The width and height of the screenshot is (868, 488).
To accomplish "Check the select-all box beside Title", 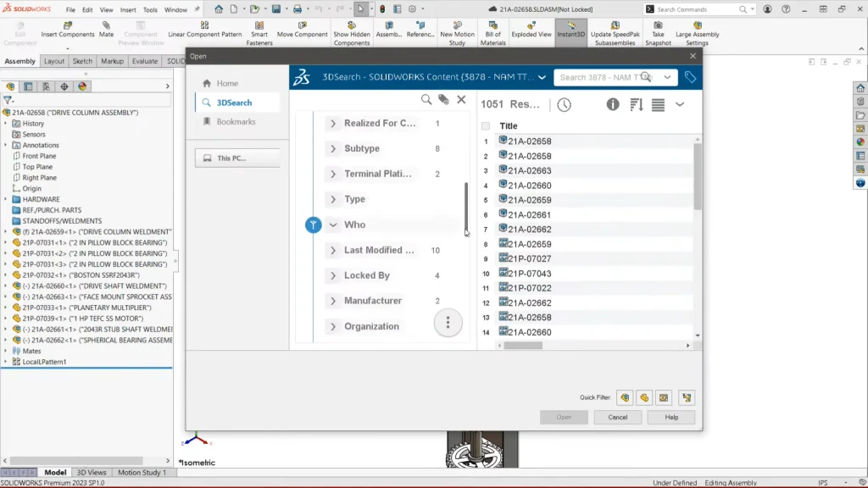I will click(x=486, y=126).
